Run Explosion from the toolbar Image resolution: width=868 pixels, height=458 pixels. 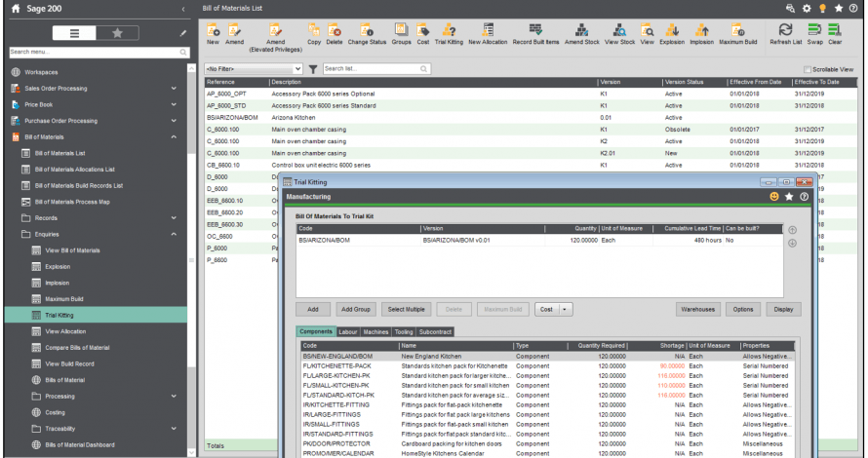[x=672, y=34]
